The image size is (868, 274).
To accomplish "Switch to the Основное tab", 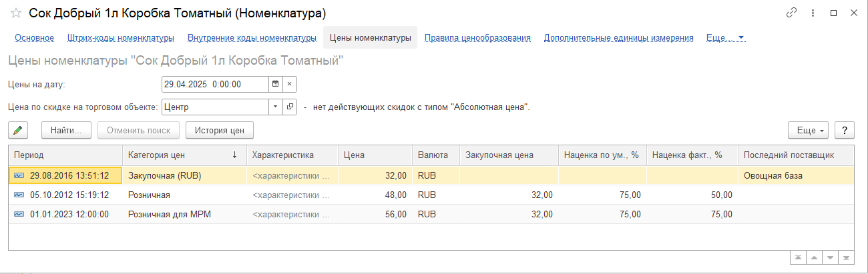I will (x=35, y=38).
